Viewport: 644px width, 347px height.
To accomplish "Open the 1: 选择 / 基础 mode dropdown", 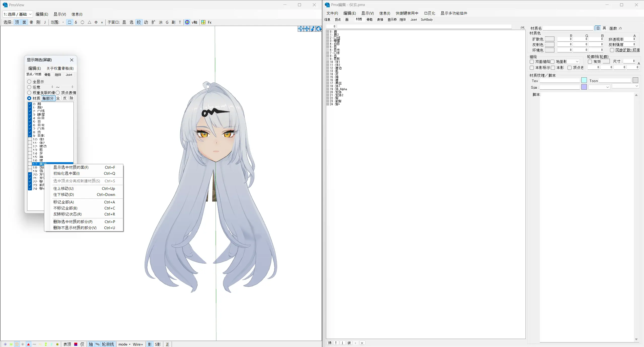I will (x=17, y=14).
